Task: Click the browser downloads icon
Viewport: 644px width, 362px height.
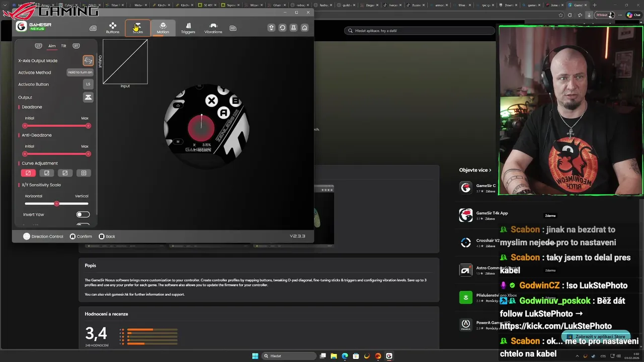Action: click(589, 15)
